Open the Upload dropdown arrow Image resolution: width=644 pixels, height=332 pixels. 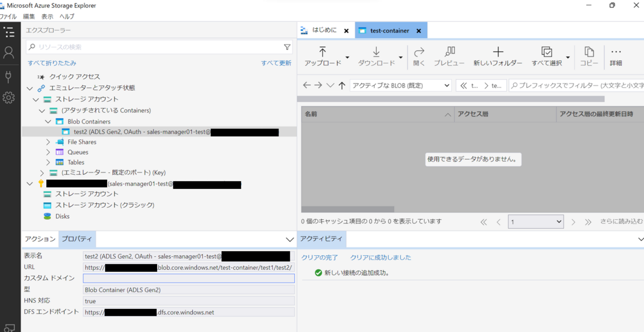(x=347, y=57)
